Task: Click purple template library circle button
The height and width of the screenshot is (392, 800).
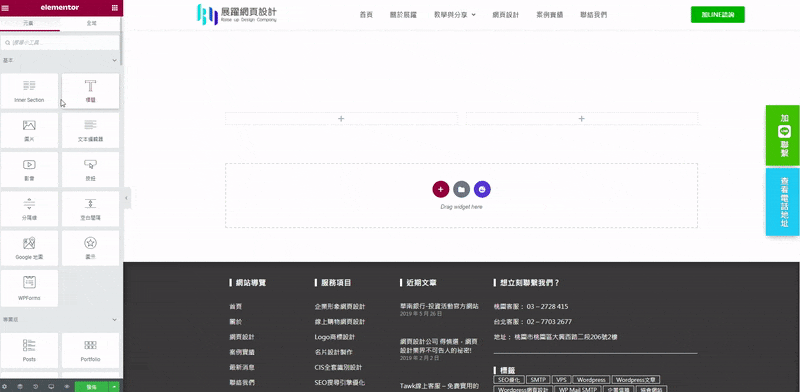Action: [x=482, y=189]
